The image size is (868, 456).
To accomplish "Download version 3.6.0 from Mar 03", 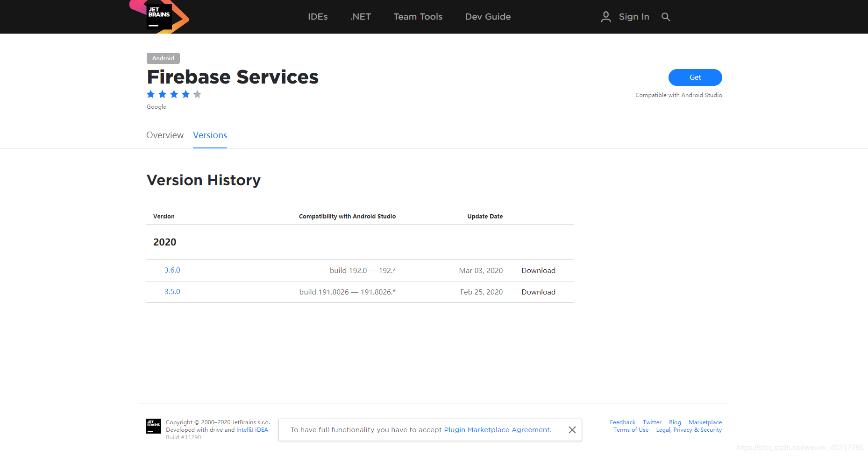I will click(538, 271).
